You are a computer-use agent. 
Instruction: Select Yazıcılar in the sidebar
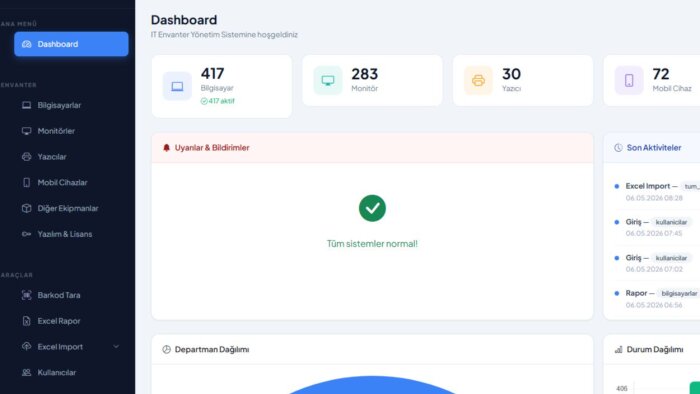click(71, 157)
